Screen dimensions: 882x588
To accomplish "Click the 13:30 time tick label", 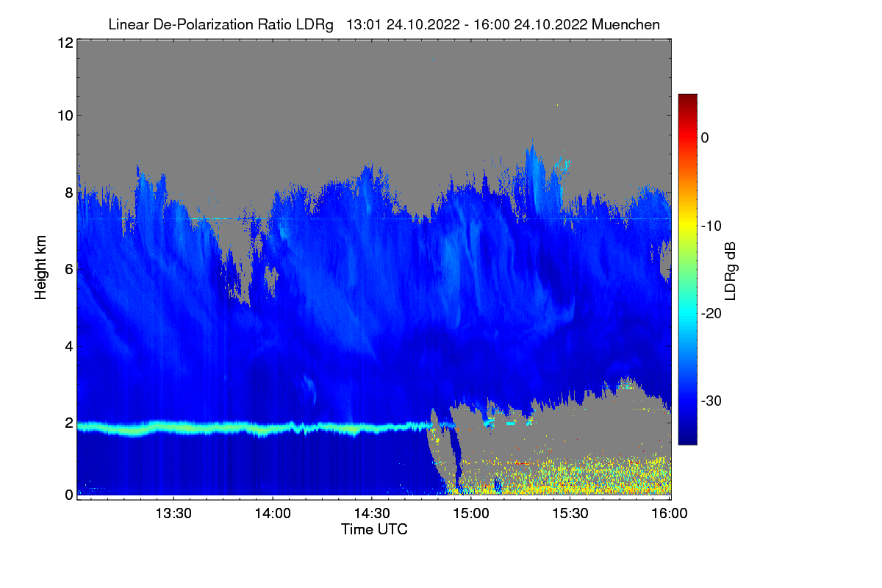I will click(x=173, y=514).
